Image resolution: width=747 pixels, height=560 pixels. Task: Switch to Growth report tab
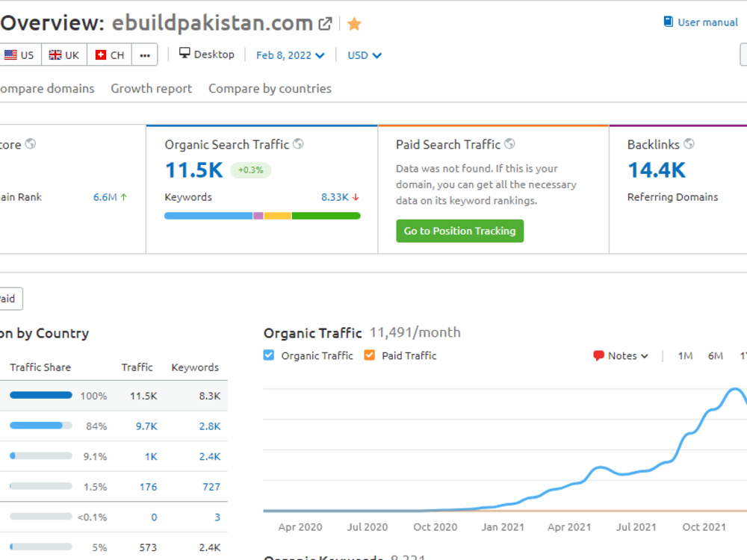[152, 89]
